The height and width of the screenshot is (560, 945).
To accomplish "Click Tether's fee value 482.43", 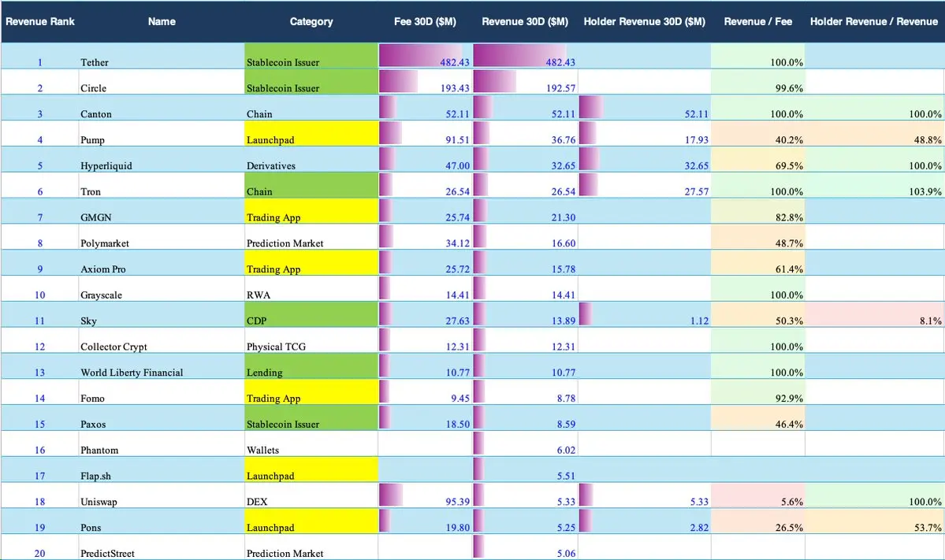I will (455, 62).
